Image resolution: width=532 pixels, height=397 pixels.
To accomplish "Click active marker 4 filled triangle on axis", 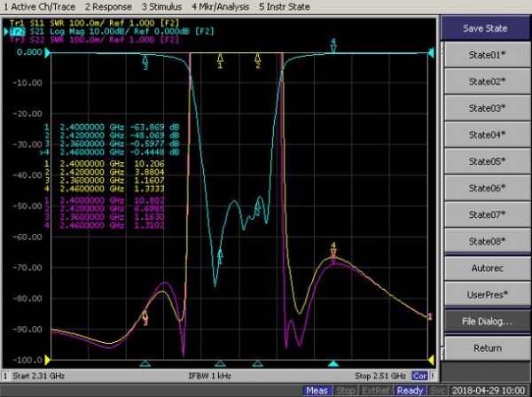I will click(x=333, y=364).
